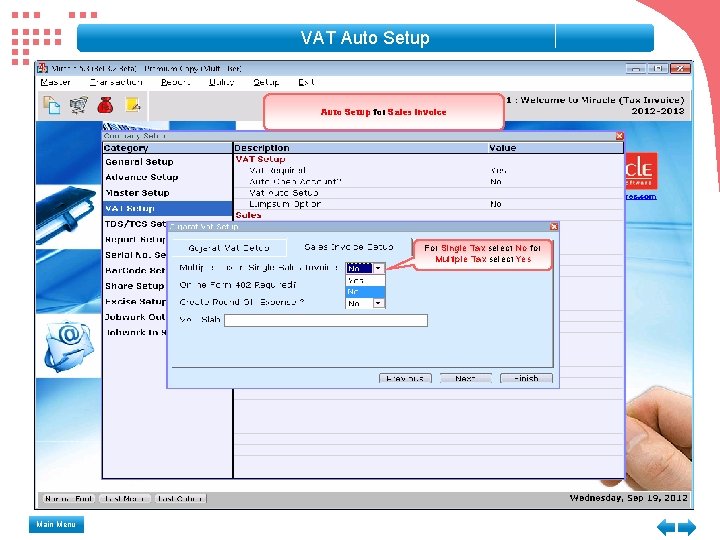Screen dimensions: 720x540
Task: Click the Last Menu button in status bar
Action: tap(125, 499)
